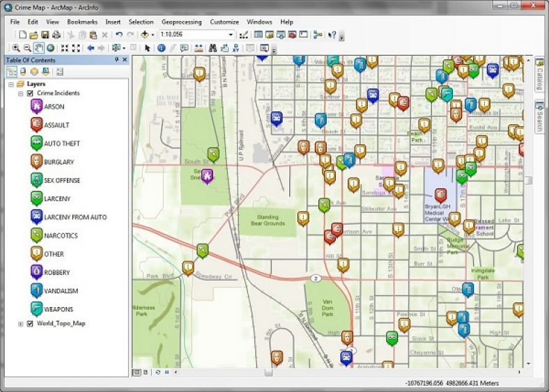
Task: Open the map scale dropdown
Action: pyautogui.click(x=231, y=34)
